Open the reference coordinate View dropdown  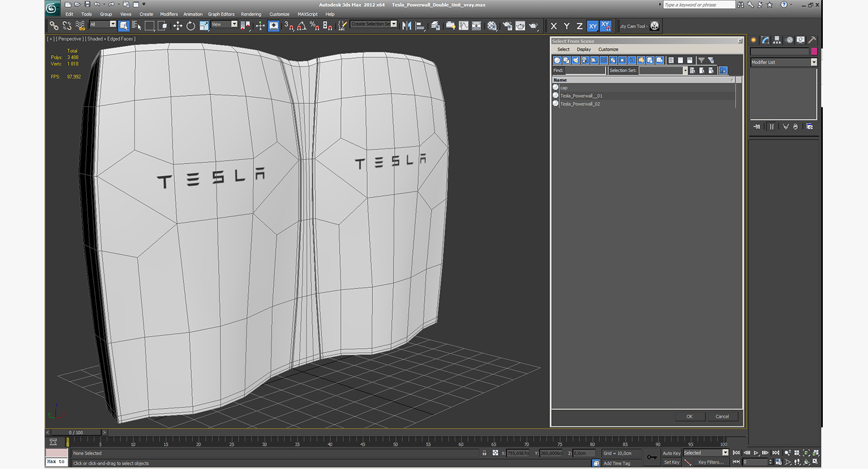click(x=224, y=25)
